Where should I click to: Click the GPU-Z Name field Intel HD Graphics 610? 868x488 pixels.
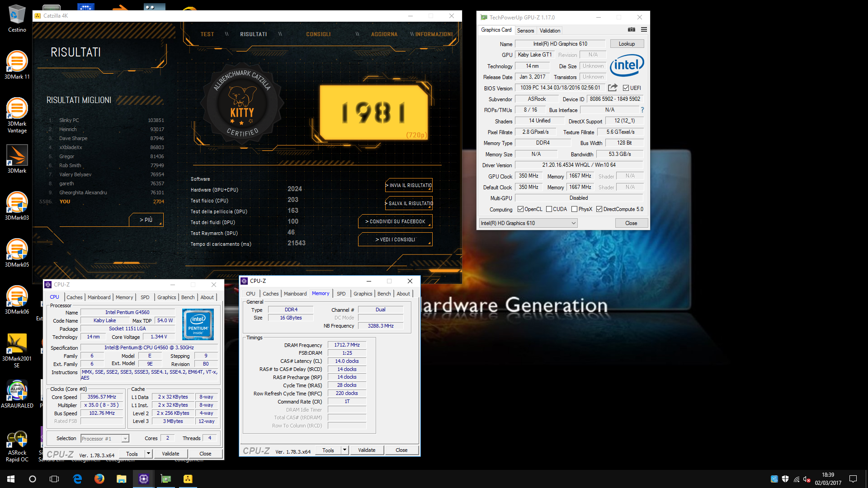point(560,44)
